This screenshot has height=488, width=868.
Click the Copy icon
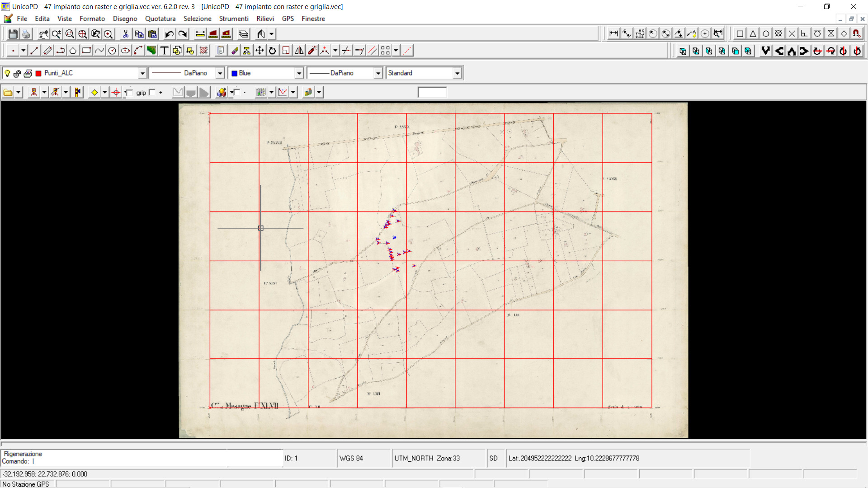(x=139, y=34)
